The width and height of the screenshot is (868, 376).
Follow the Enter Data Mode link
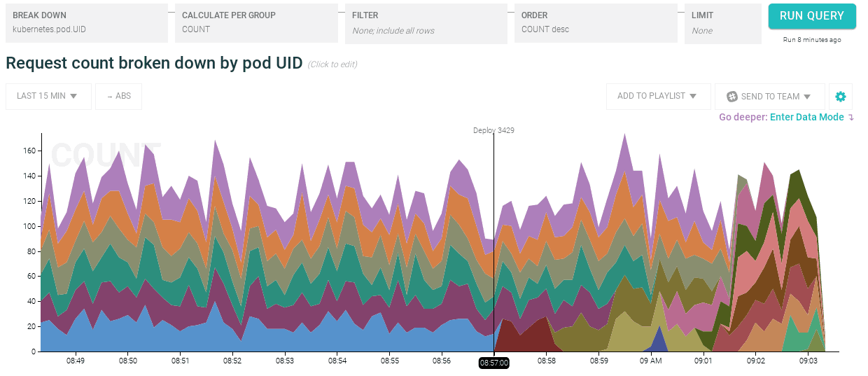[806, 118]
